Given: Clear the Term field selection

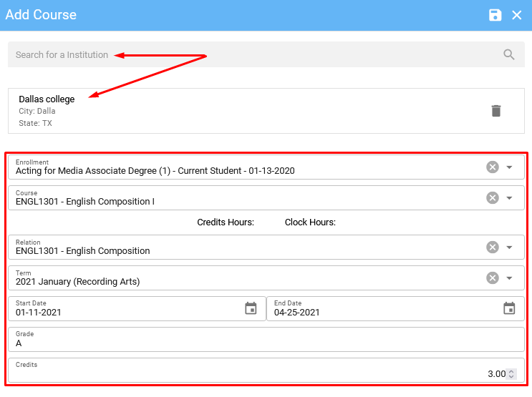Looking at the screenshot, I should tap(493, 278).
